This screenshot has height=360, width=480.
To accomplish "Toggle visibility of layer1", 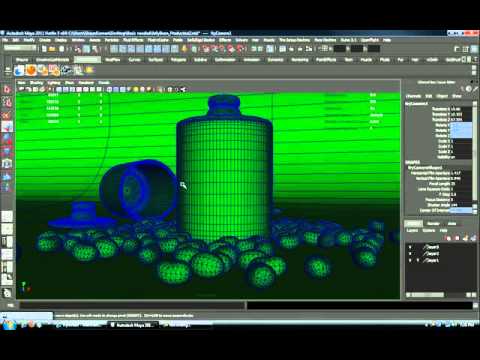I will tap(410, 260).
